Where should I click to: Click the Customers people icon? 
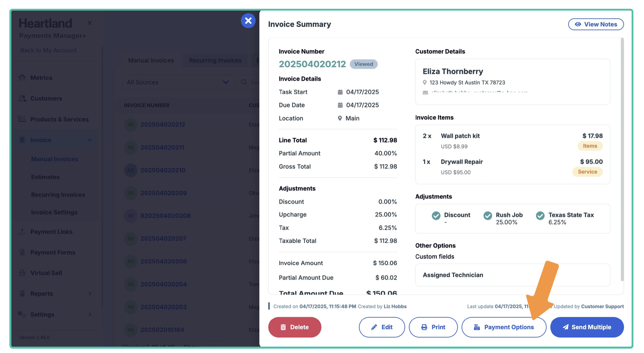click(x=22, y=98)
